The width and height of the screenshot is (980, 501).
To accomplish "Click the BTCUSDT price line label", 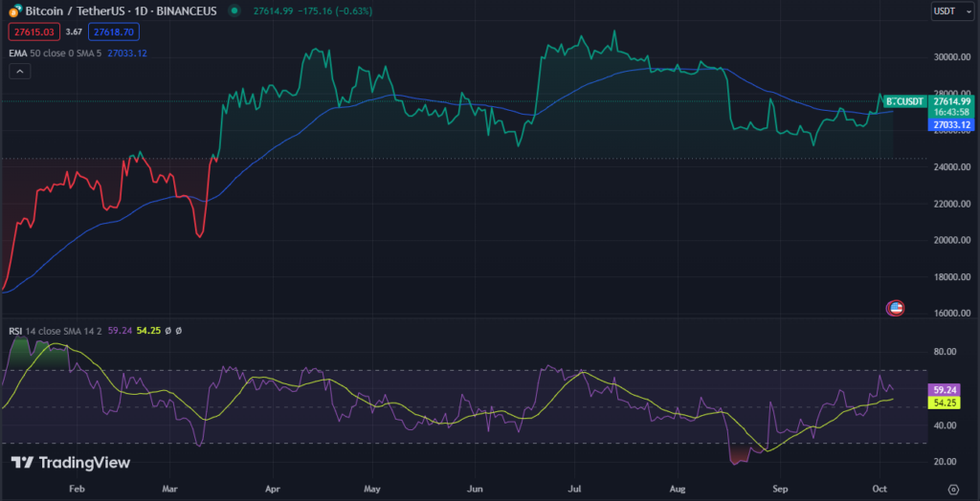I will tap(905, 100).
